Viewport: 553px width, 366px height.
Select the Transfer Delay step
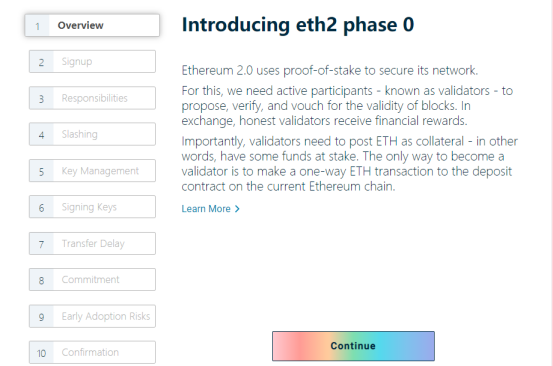(x=92, y=244)
